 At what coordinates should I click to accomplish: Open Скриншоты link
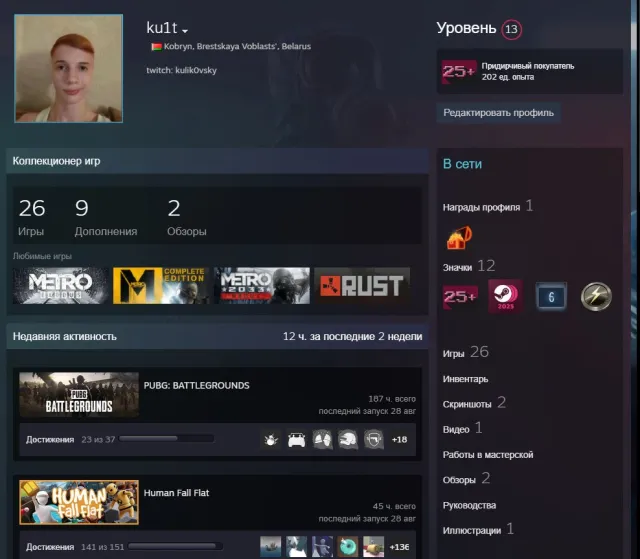tap(474, 403)
